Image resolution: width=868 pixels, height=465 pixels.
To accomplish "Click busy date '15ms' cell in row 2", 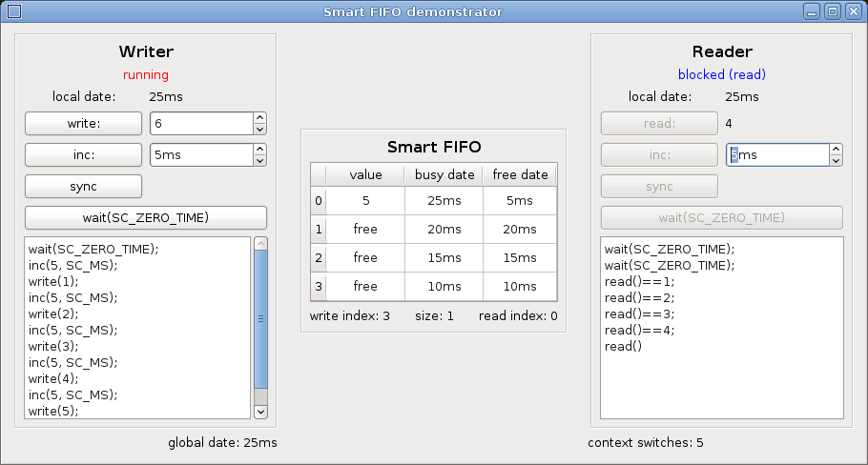I will pos(444,257).
